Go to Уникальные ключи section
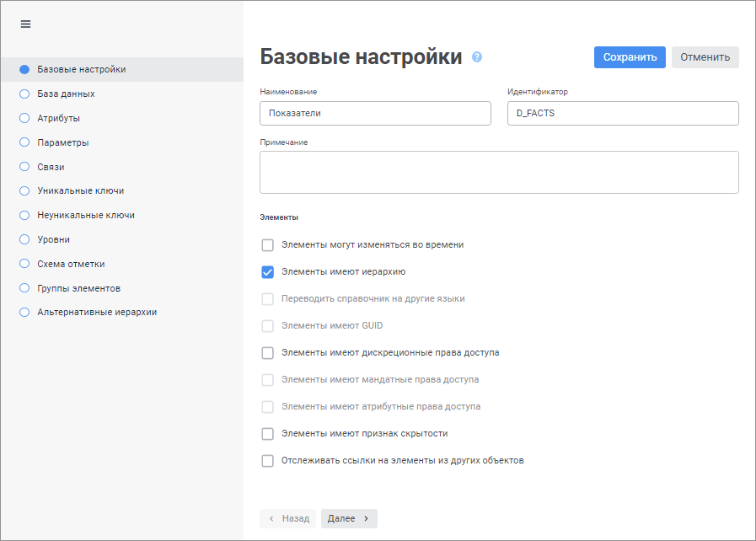756x541 pixels. tap(80, 190)
